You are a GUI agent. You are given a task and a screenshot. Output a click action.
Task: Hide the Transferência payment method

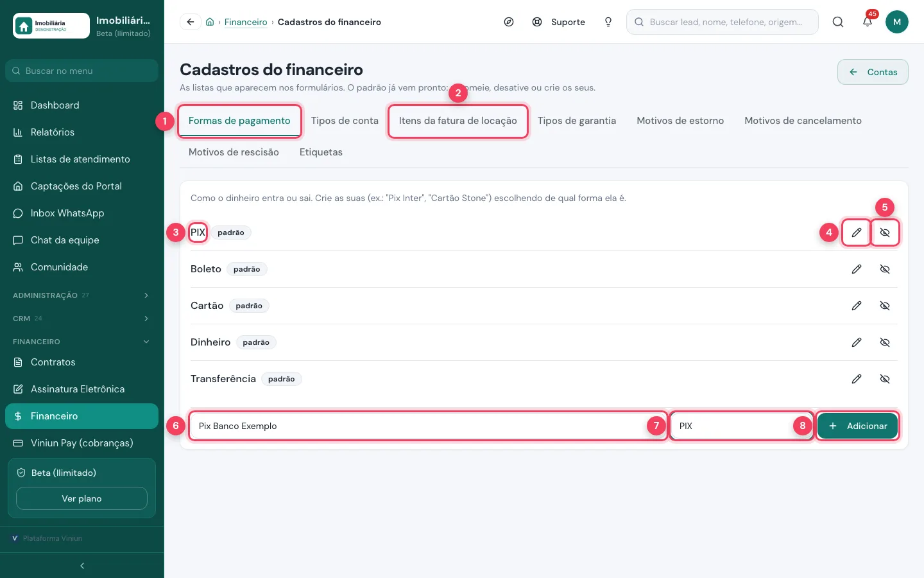(885, 379)
